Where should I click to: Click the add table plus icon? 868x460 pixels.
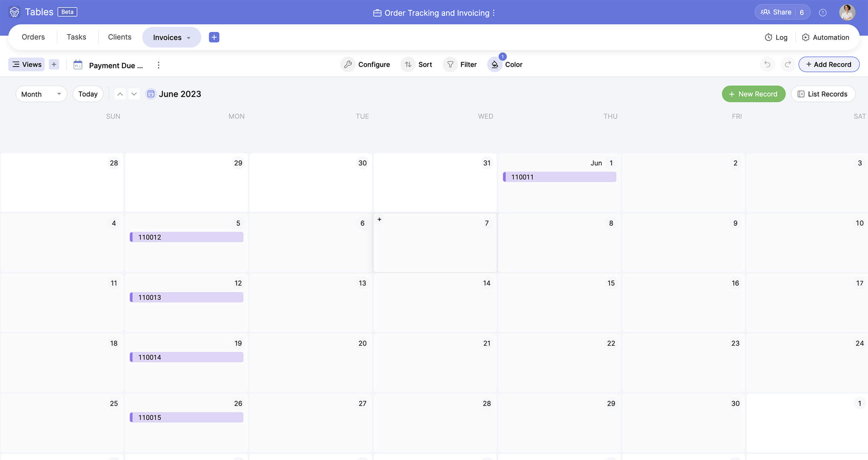pyautogui.click(x=214, y=37)
